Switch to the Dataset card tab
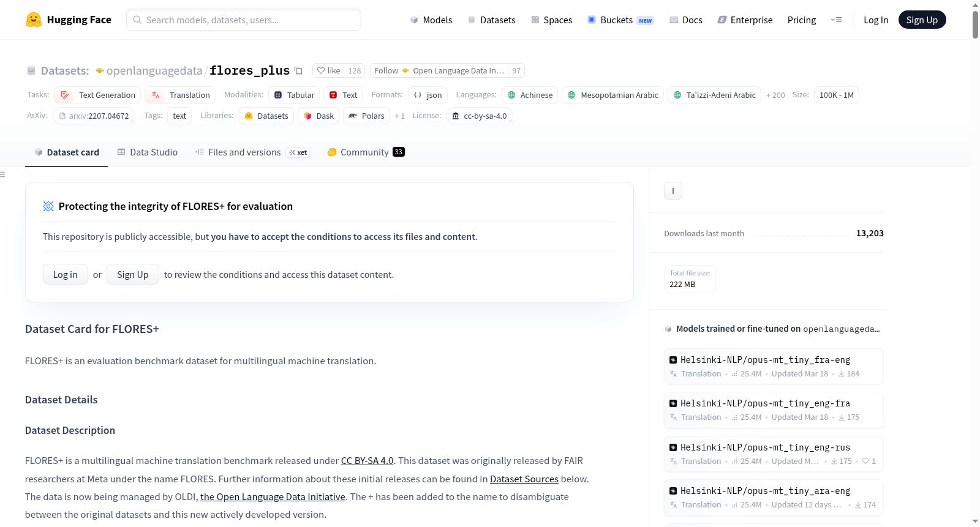This screenshot has width=980, height=527. pos(66,152)
